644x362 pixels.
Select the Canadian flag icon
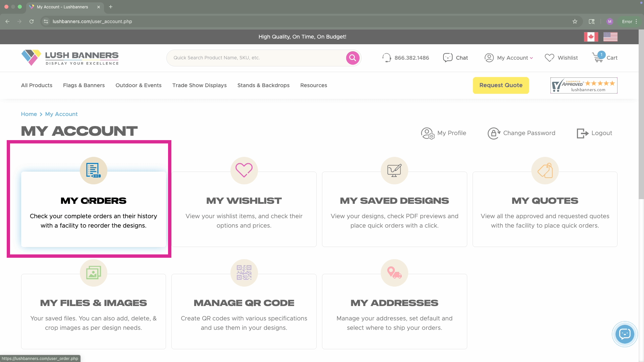[x=591, y=37]
